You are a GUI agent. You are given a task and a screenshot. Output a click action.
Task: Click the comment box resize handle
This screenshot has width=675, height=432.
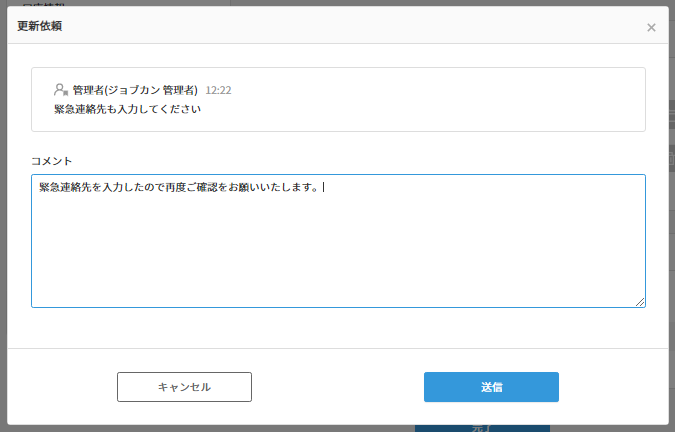[640, 301]
